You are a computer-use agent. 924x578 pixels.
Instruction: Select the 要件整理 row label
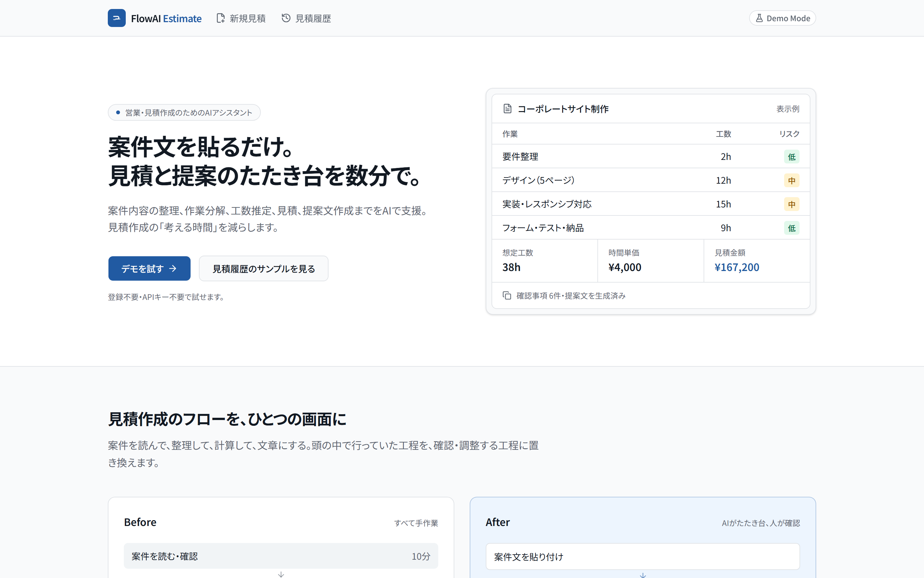click(520, 157)
